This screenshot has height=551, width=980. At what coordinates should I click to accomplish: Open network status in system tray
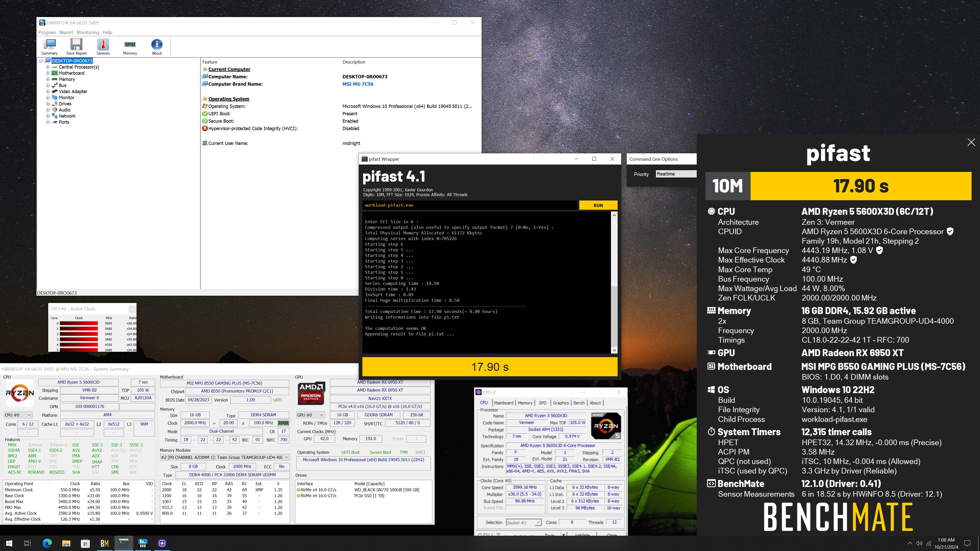pos(929,543)
